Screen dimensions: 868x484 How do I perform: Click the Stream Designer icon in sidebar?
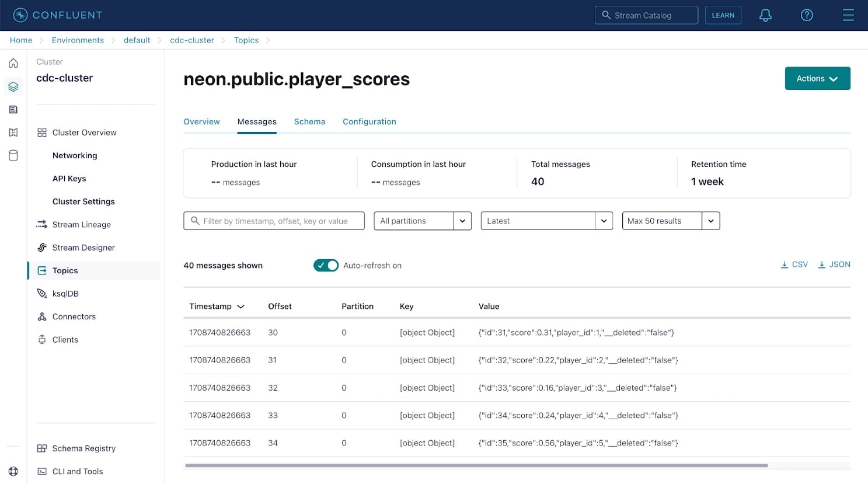pyautogui.click(x=41, y=247)
